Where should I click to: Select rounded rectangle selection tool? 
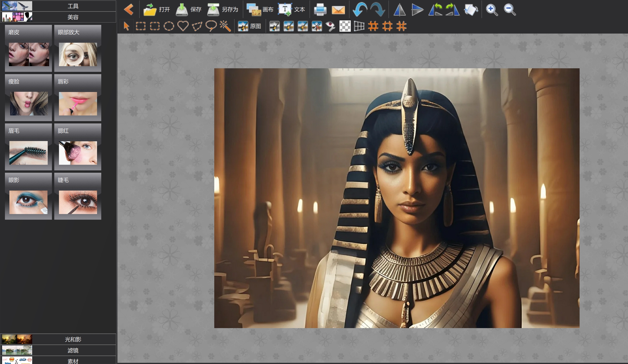click(x=155, y=26)
